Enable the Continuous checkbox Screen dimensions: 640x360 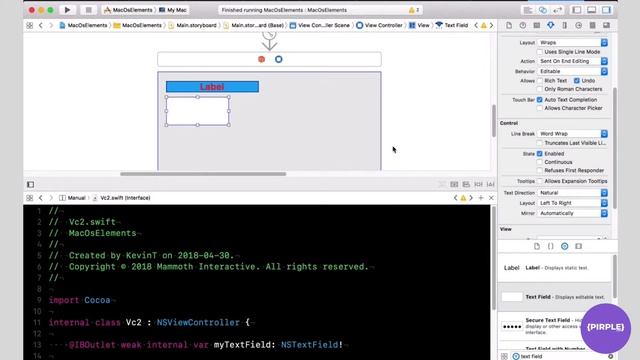540,162
